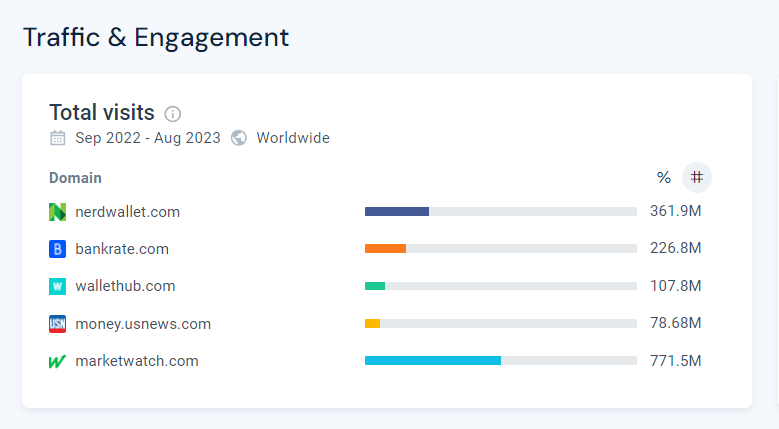Click the Sep 2022 - Aug 2023 date range
The image size is (779, 429).
[x=148, y=138]
